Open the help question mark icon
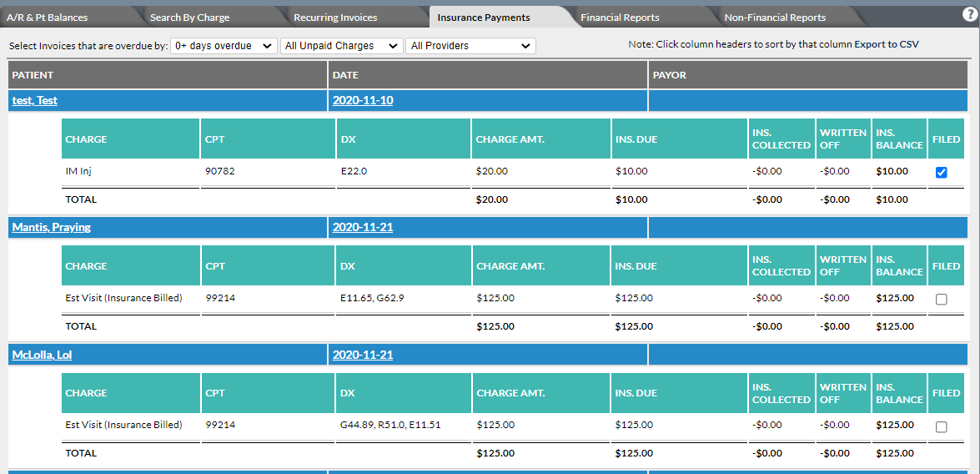Screen dimensions: 980x474 click(969, 16)
